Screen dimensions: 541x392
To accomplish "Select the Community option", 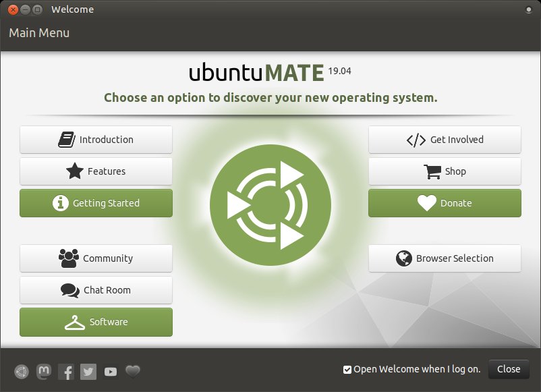I will (96, 258).
